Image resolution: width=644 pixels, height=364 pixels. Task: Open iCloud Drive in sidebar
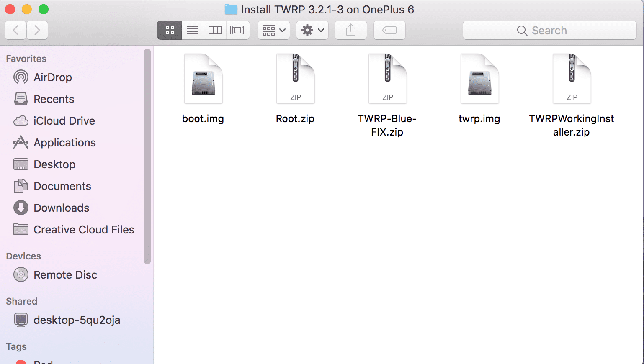(64, 121)
